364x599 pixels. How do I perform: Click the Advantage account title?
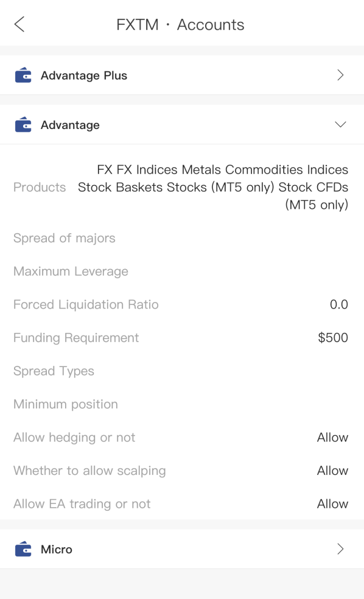click(x=70, y=125)
